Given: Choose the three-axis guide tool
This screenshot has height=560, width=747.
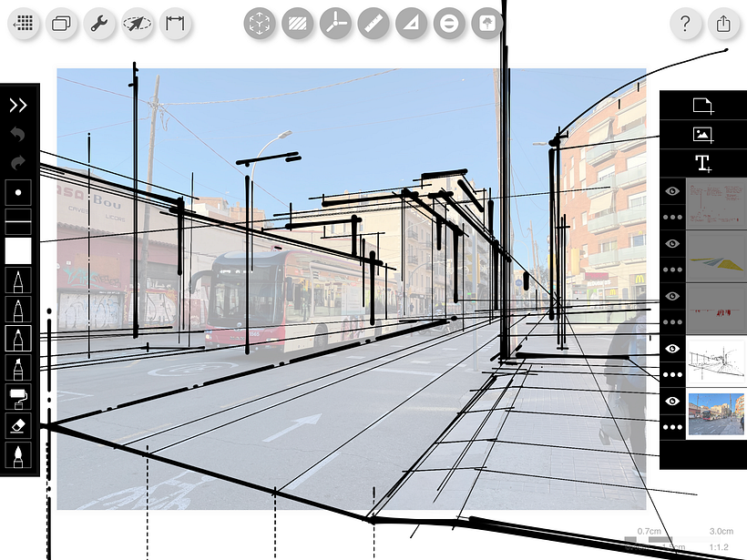Looking at the screenshot, I should (x=335, y=23).
